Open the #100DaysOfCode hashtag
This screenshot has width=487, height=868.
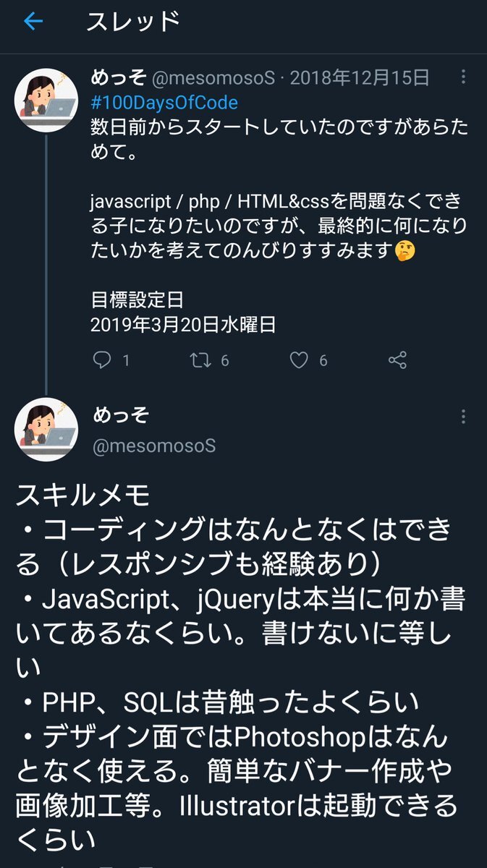pos(164,103)
